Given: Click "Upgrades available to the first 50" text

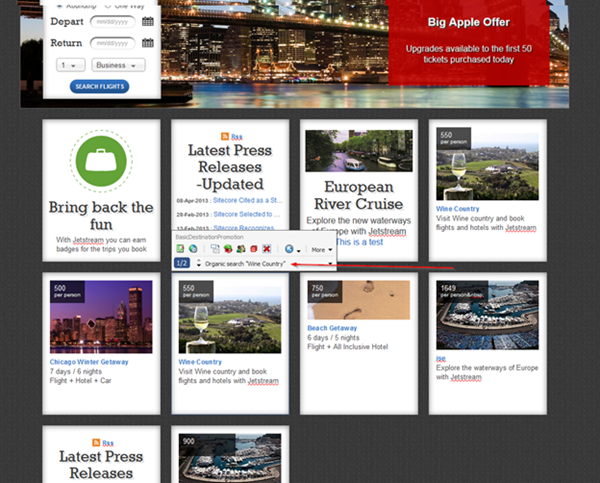Looking at the screenshot, I should [x=469, y=49].
